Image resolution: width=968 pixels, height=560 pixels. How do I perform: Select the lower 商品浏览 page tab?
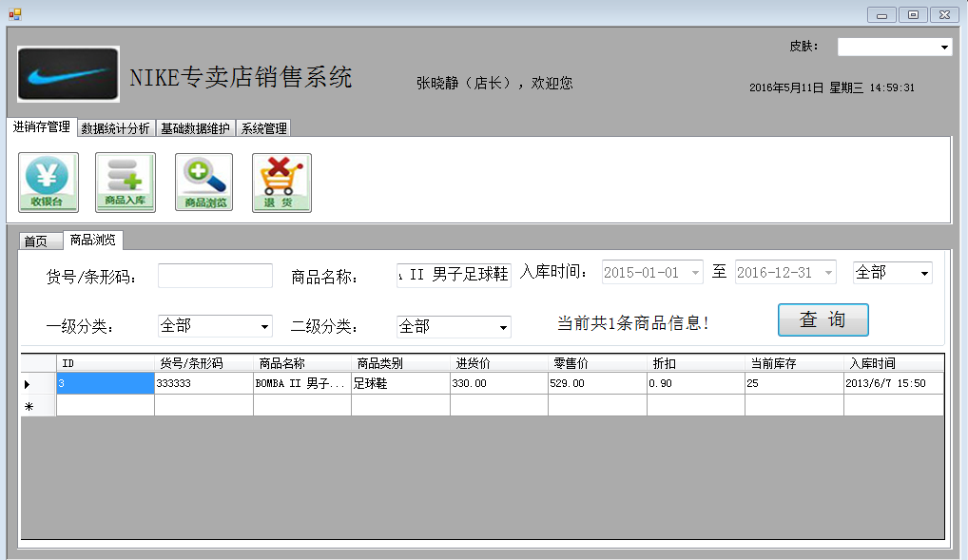click(x=92, y=240)
